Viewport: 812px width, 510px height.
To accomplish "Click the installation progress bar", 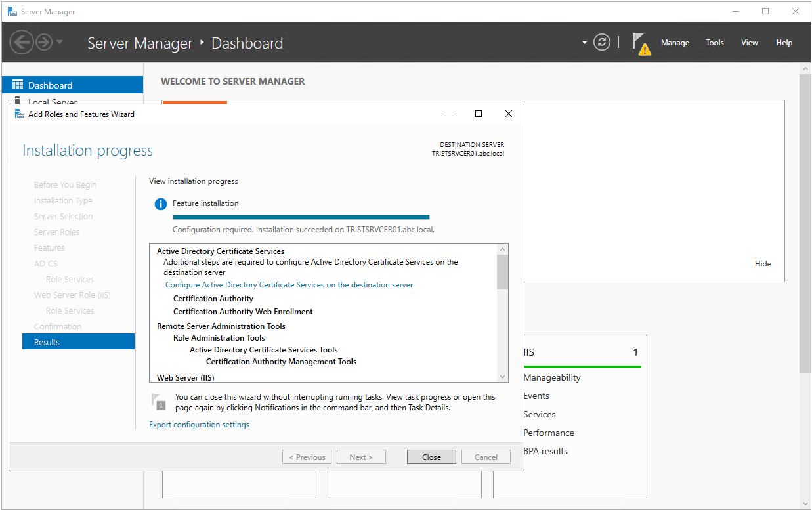I will 301,217.
